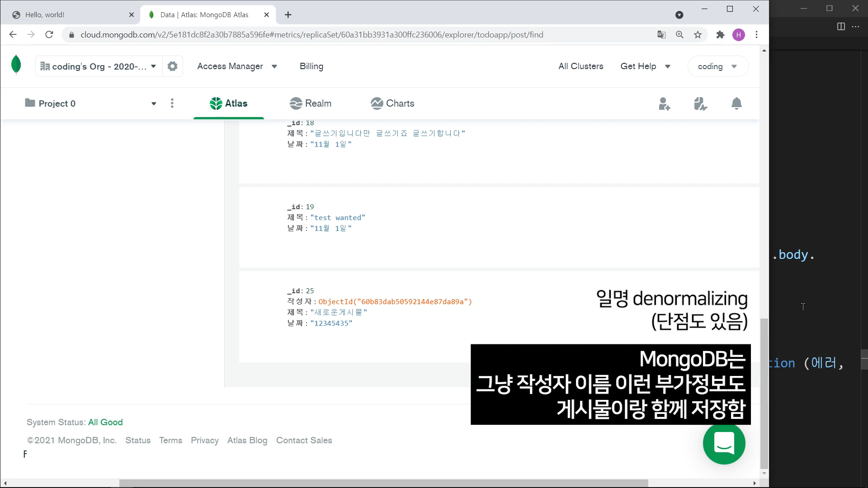The width and height of the screenshot is (868, 488).
Task: Click the ObjectId value of document 25
Action: pyautogui.click(x=395, y=301)
